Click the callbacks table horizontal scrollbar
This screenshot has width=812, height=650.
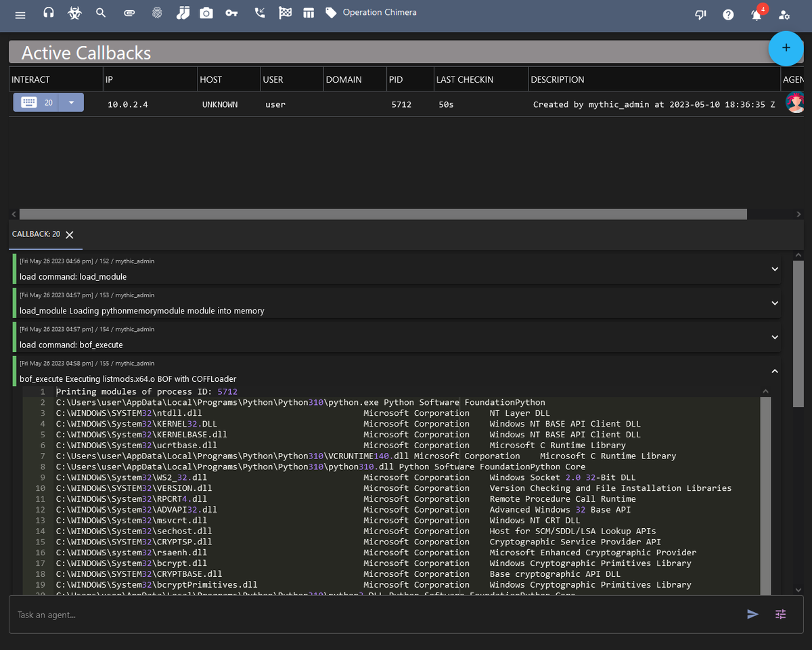[x=383, y=214]
